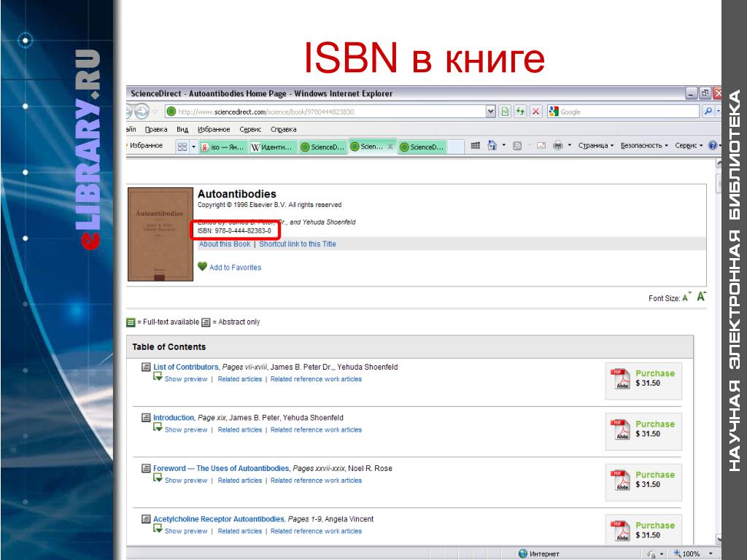Screen dimensions: 747x560
Task: Click abstract-only icon beside Introduction
Action: [146, 418]
